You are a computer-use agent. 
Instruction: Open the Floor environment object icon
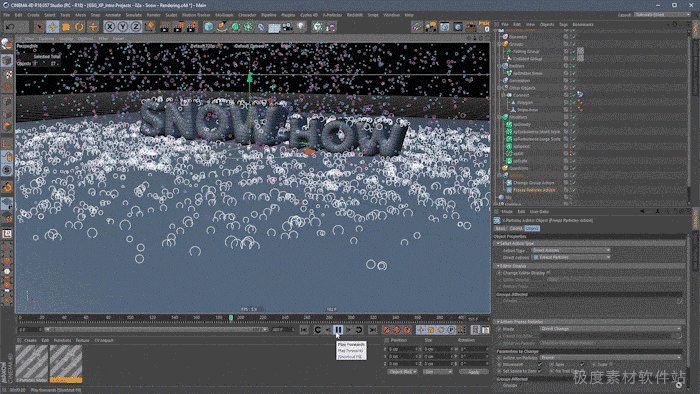point(274,27)
